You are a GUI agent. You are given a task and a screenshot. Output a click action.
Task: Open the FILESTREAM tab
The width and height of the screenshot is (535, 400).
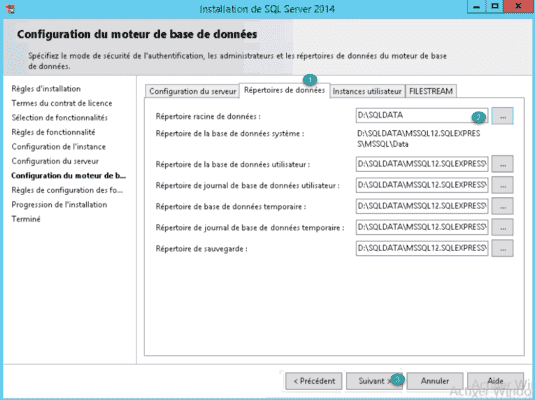[x=431, y=91]
